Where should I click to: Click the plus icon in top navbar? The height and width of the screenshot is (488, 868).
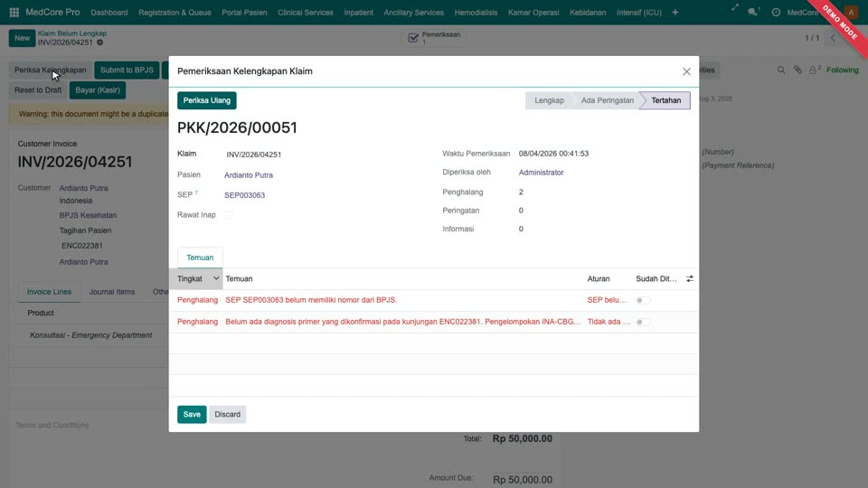pyautogui.click(x=675, y=12)
